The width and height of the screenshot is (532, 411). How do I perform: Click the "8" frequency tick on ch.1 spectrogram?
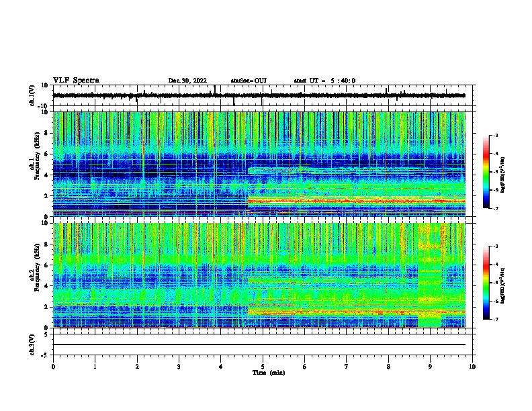click(46, 133)
